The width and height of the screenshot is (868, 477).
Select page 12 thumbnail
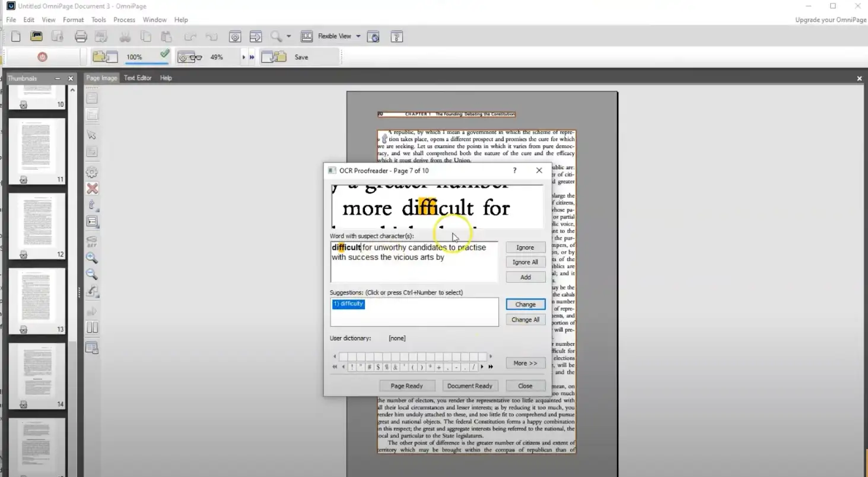(x=37, y=221)
